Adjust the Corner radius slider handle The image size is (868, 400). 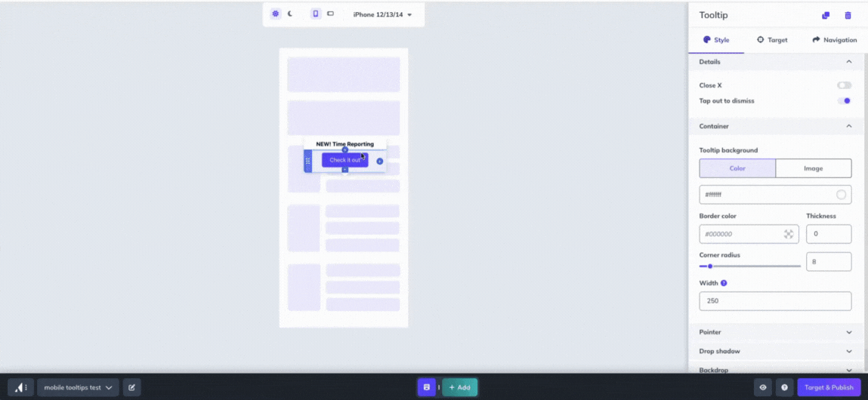click(x=710, y=266)
